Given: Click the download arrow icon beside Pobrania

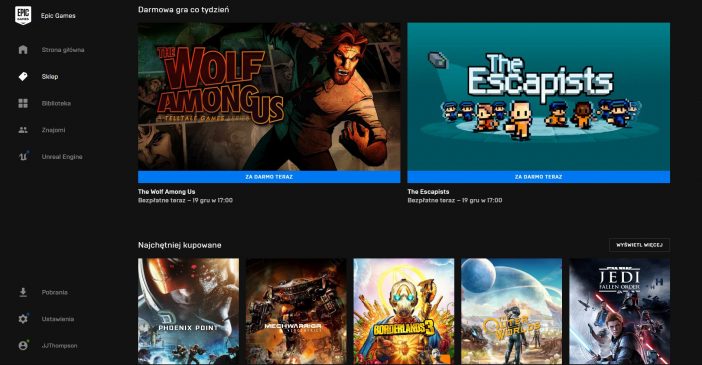Looking at the screenshot, I should (x=23, y=292).
